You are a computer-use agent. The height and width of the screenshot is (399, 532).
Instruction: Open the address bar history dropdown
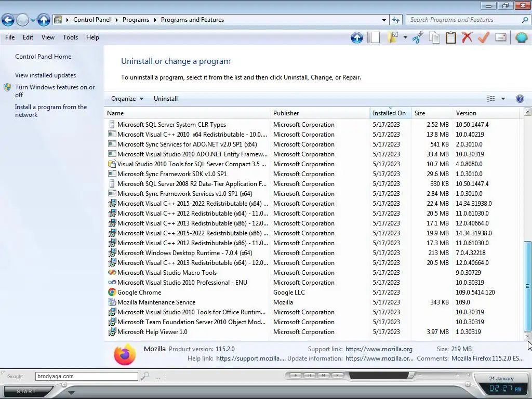(384, 20)
